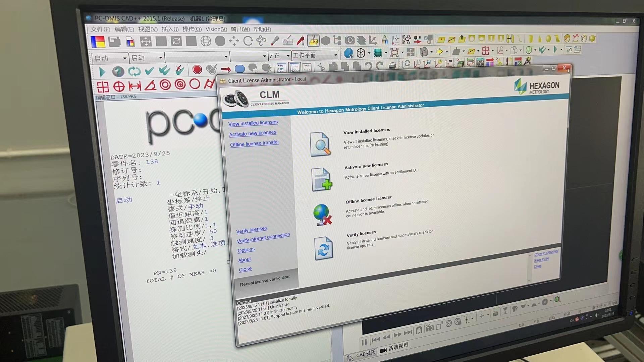644x362 pixels.
Task: Click the double teal checkmark icon
Action: coord(164,70)
